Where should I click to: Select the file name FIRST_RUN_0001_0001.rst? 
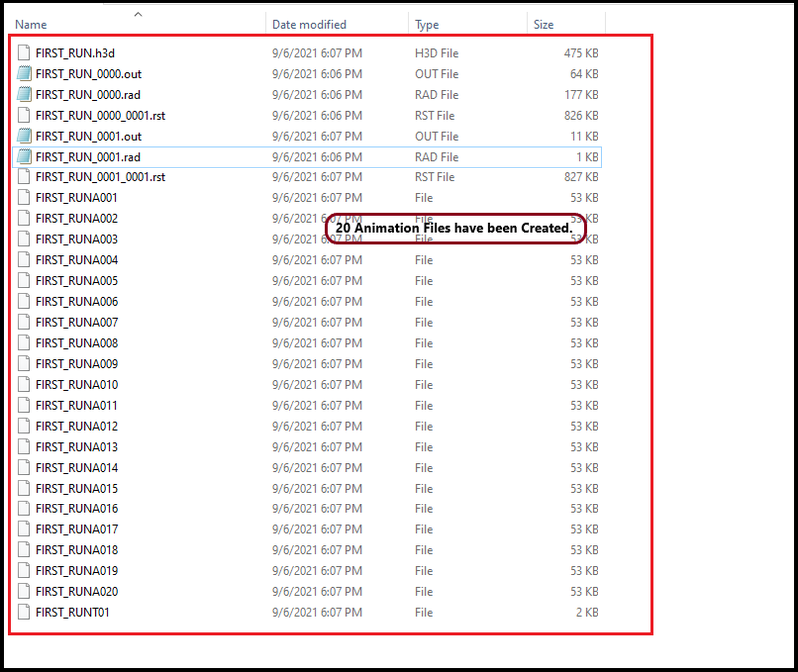101,177
